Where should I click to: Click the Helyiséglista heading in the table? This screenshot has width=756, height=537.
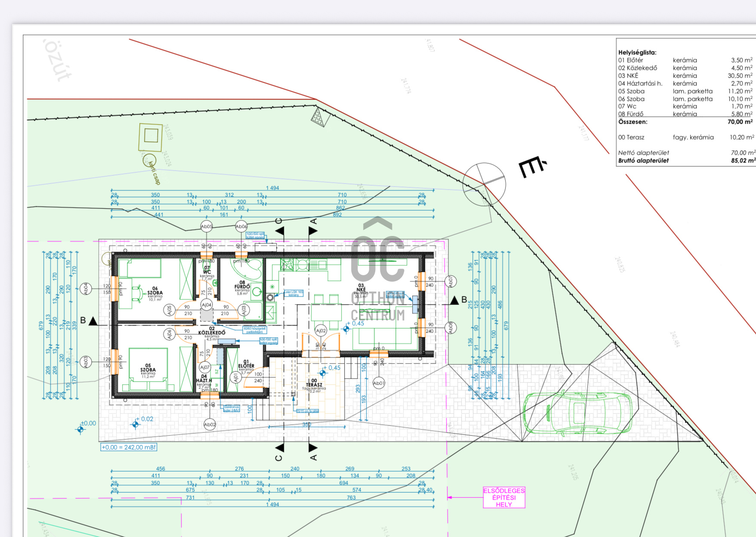(x=637, y=53)
